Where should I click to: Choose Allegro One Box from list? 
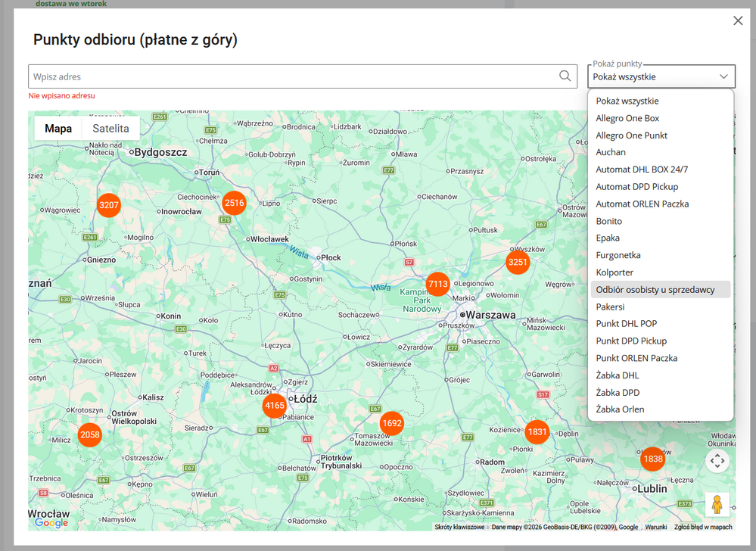coord(627,118)
